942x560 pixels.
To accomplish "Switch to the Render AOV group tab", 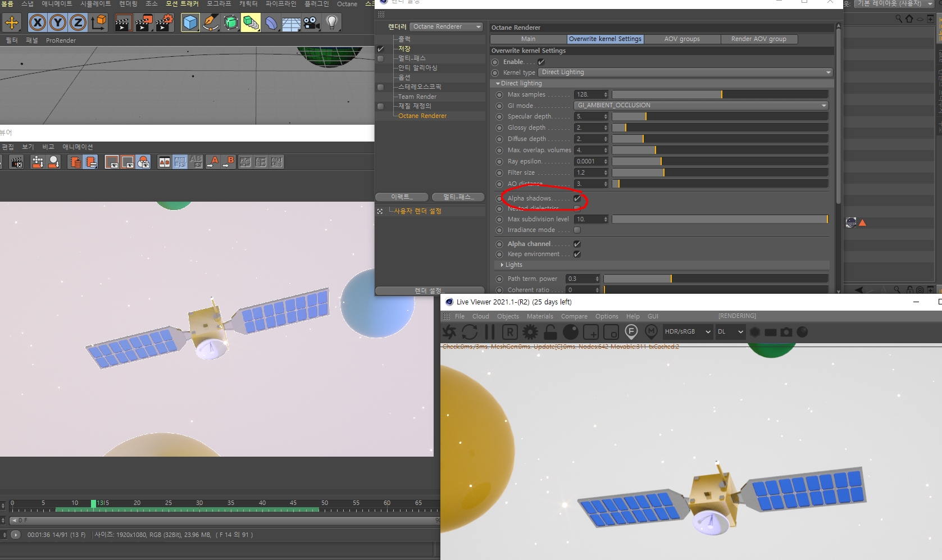I will [758, 39].
